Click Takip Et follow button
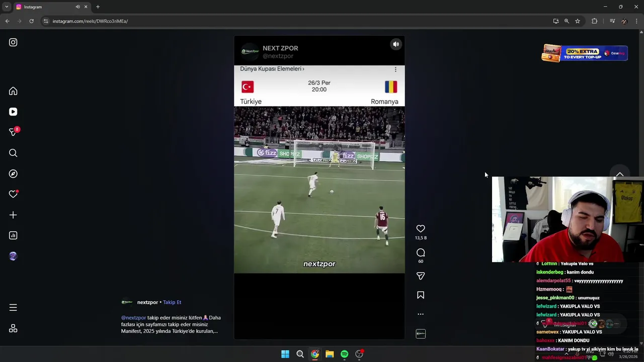The height and width of the screenshot is (362, 644). 172,302
